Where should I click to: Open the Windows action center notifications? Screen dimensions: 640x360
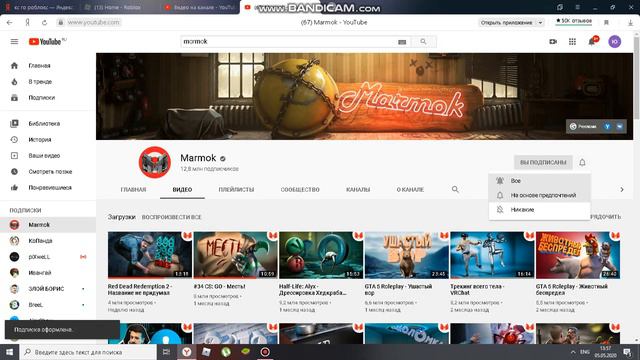pos(627,352)
